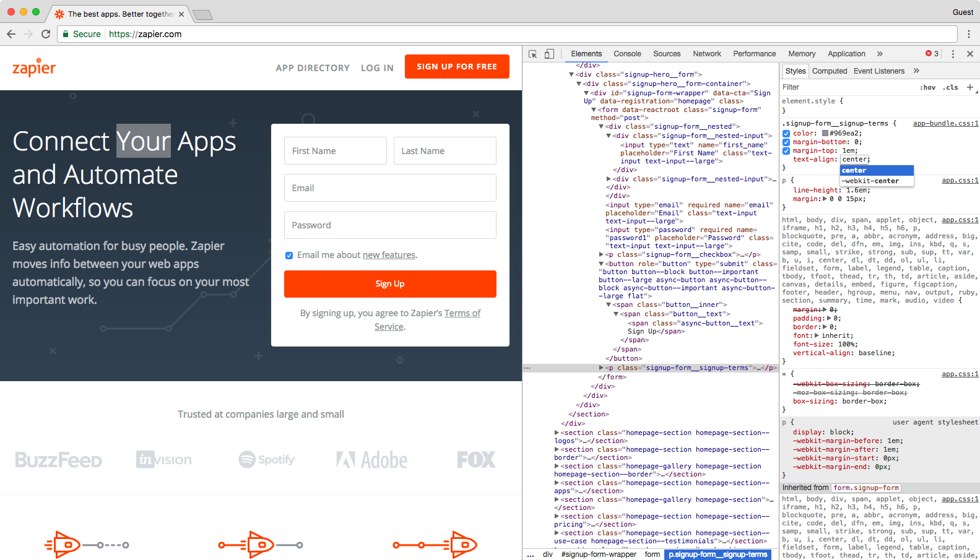Open the Application tab

(846, 54)
